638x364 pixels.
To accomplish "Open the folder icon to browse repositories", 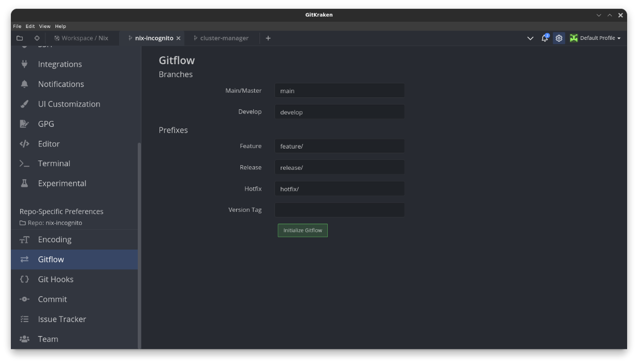I will click(x=20, y=38).
